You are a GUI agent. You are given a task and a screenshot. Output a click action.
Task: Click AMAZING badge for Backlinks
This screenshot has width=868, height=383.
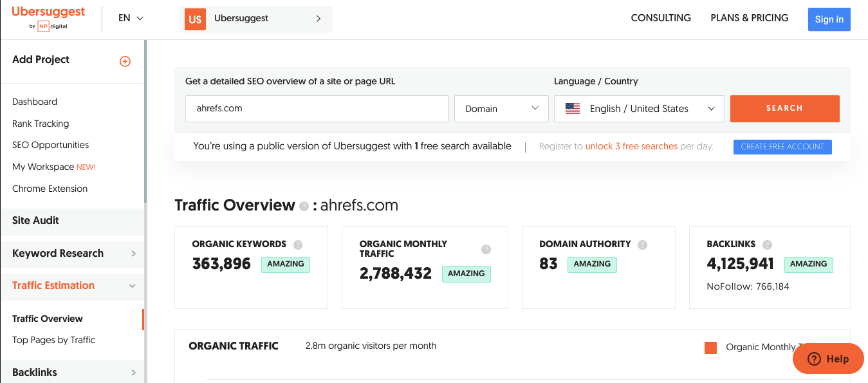(809, 264)
